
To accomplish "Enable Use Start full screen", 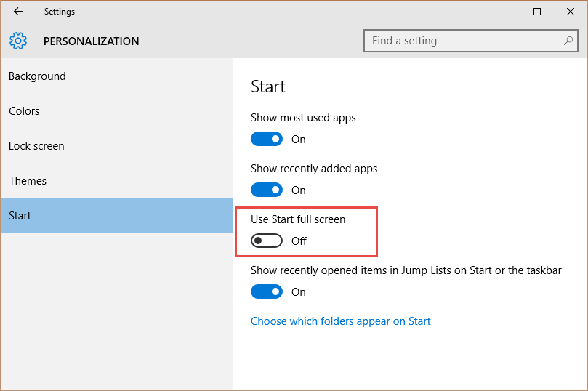I will click(x=267, y=241).
